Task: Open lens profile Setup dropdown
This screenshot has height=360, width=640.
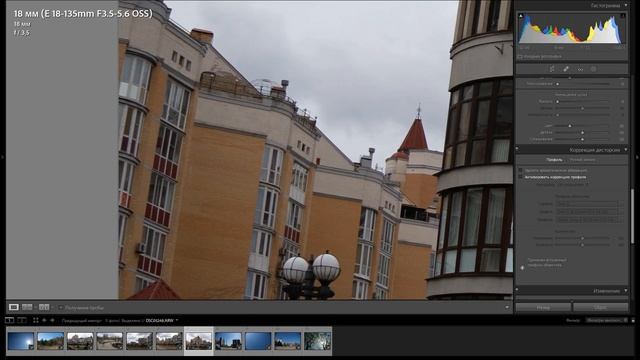Action: click(x=571, y=184)
